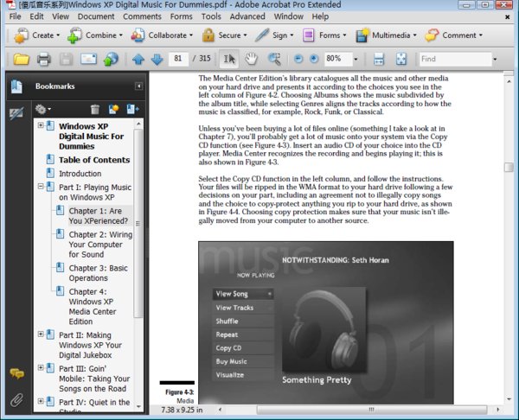
Task: Open the Attachments paperclip panel icon
Action: coord(16,400)
